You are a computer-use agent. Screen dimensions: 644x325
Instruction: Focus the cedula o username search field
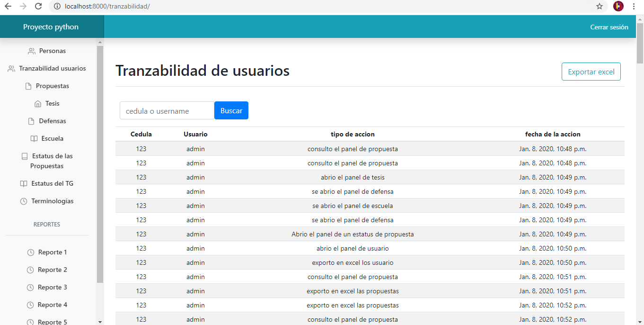click(x=167, y=110)
